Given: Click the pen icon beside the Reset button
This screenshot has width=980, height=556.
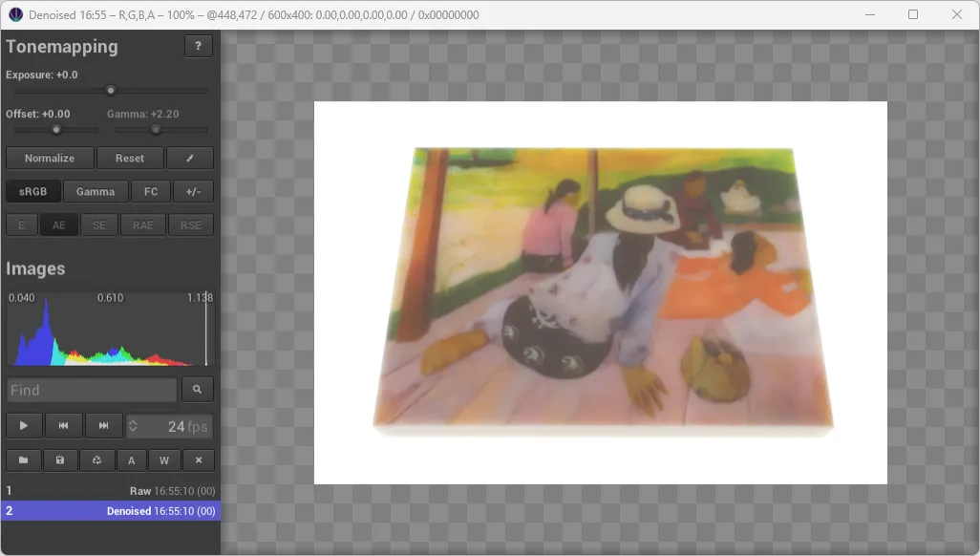Looking at the screenshot, I should click(190, 158).
